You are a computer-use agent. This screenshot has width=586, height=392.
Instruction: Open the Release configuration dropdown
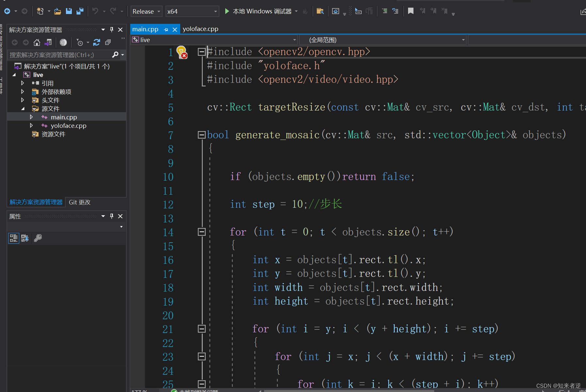146,11
